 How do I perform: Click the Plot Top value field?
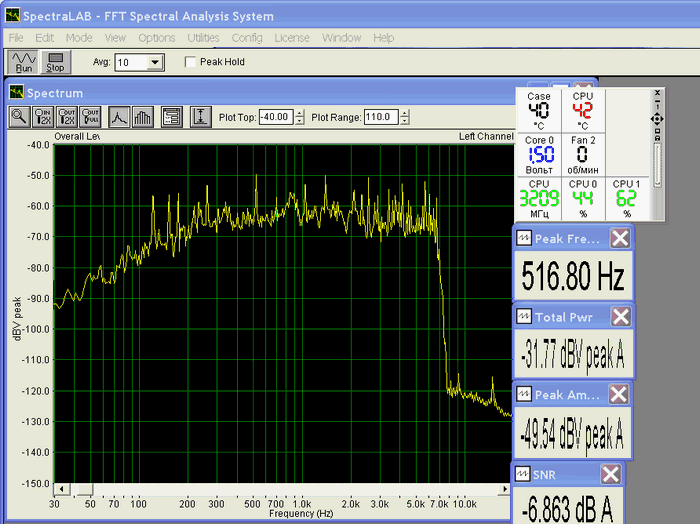pyautogui.click(x=274, y=117)
